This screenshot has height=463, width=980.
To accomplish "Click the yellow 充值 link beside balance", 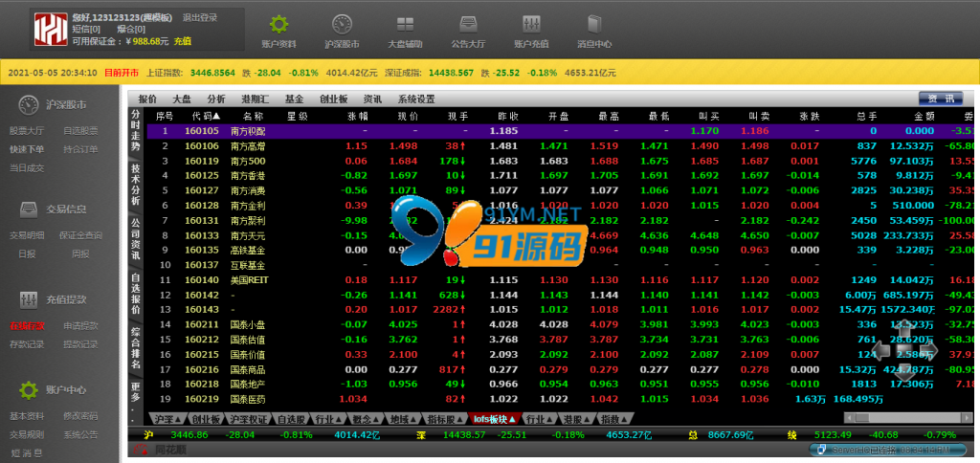I will (182, 41).
